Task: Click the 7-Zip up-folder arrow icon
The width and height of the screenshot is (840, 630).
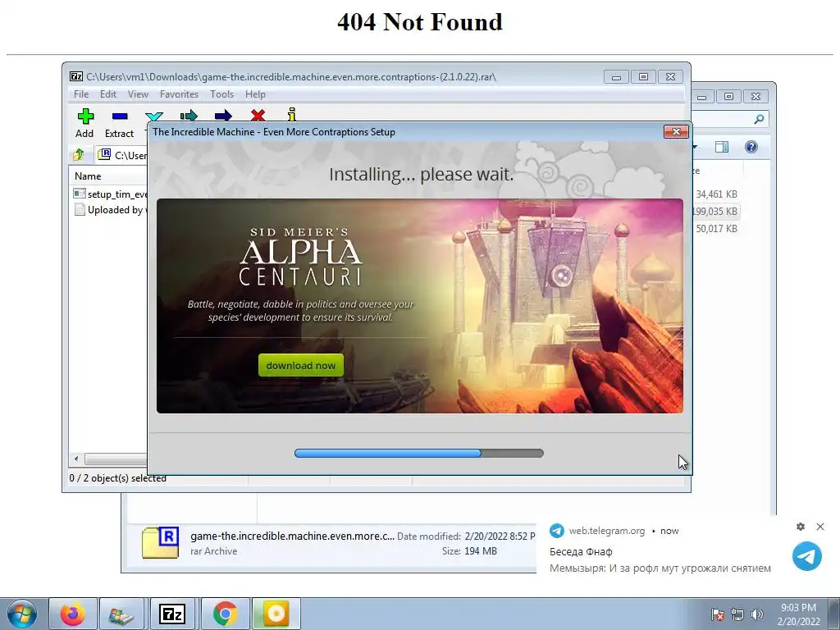Action: [x=79, y=155]
